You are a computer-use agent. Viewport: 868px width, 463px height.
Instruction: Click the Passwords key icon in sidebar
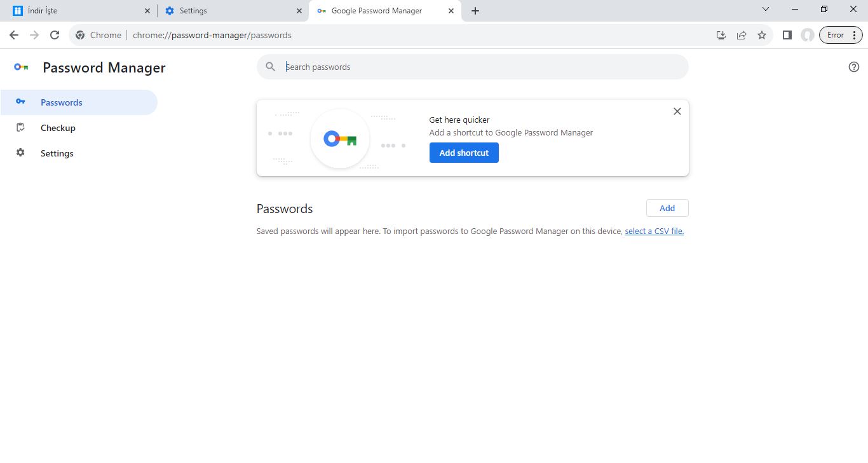20,102
